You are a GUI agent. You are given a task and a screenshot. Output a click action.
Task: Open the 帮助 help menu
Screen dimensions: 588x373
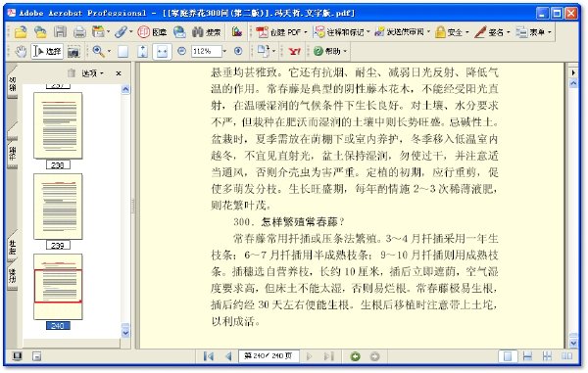330,51
